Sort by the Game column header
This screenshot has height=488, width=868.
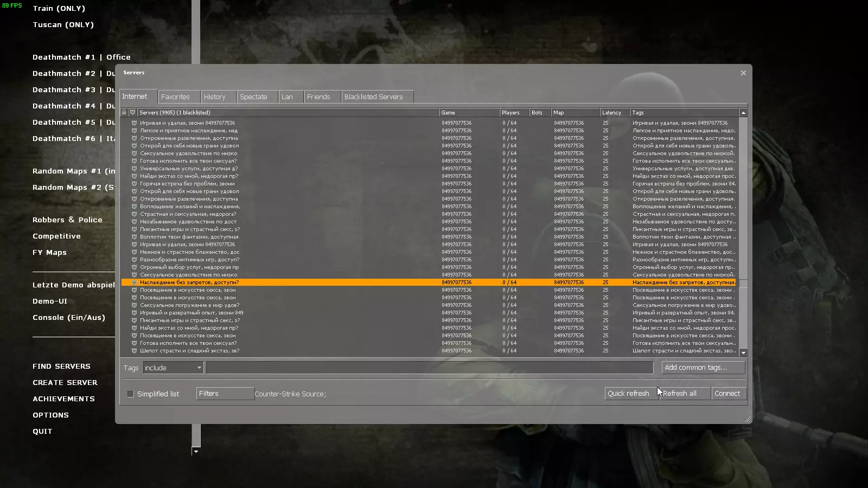coord(469,113)
